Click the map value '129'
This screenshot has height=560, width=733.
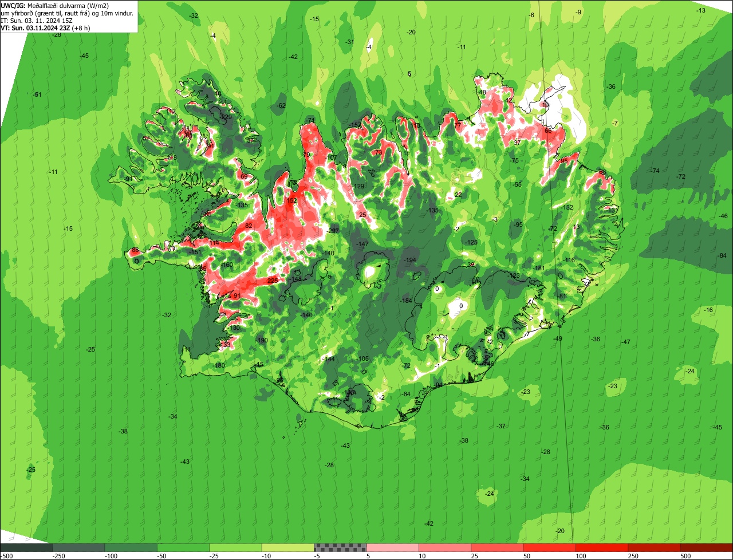pyautogui.click(x=360, y=186)
